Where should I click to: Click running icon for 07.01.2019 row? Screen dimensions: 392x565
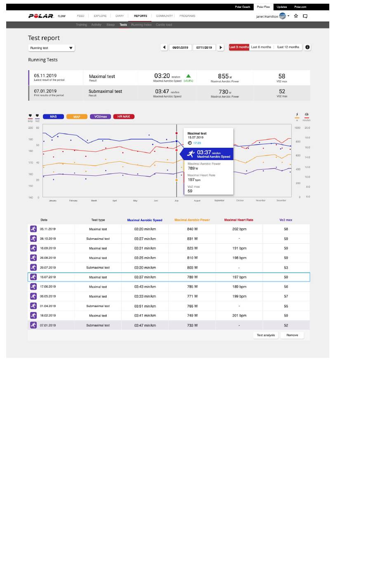33,325
